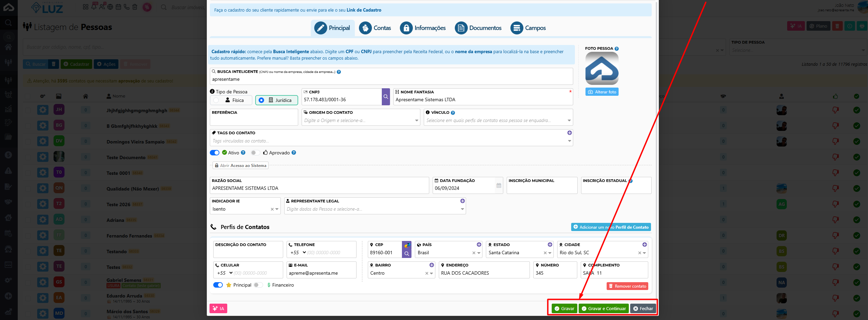Click the home icon in left sidebar
The image size is (868, 320).
pos(9,47)
